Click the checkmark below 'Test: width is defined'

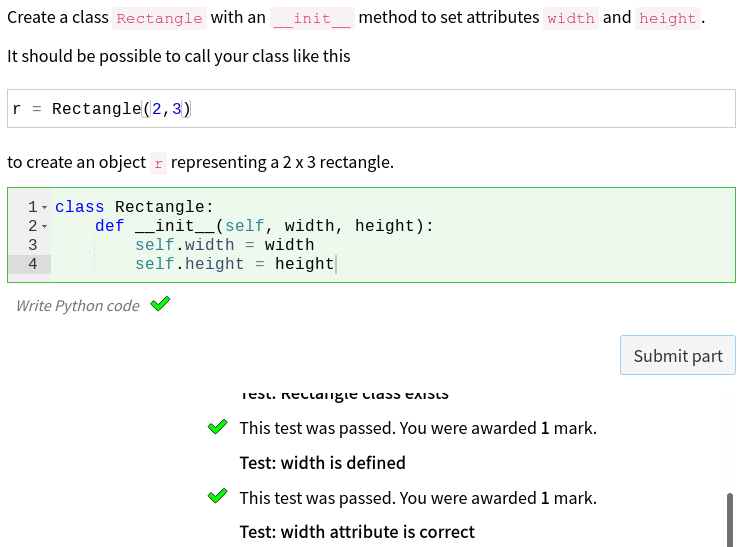(217, 497)
